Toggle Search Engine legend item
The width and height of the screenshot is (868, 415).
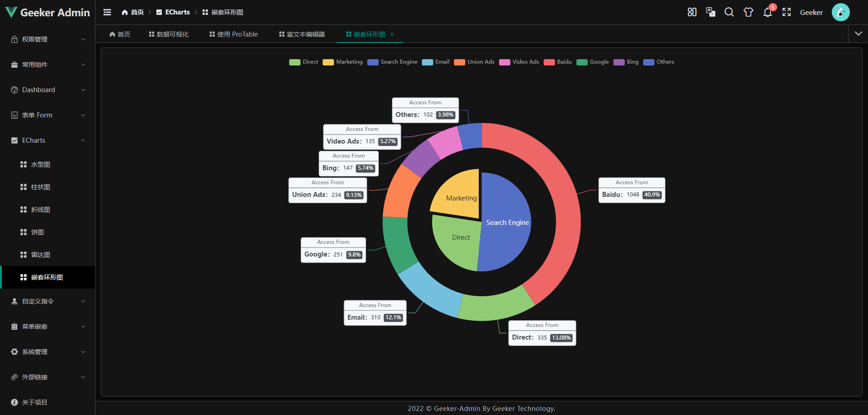tap(392, 62)
